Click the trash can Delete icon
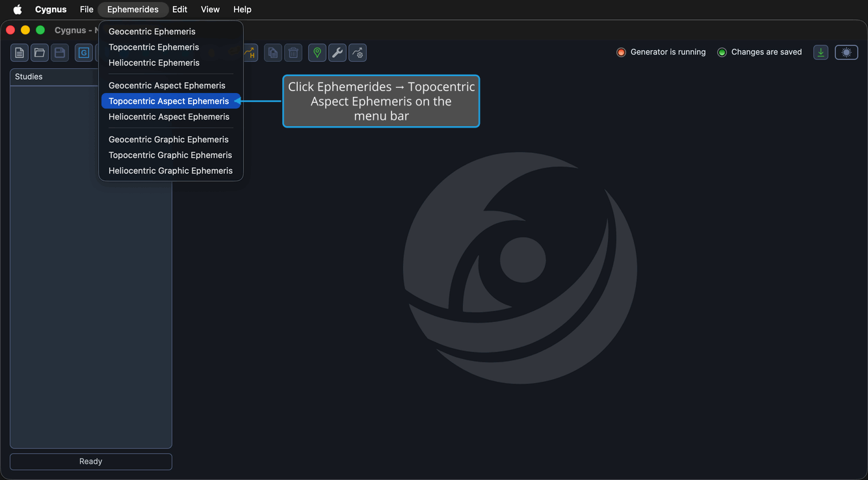This screenshot has width=868, height=480. pos(293,53)
